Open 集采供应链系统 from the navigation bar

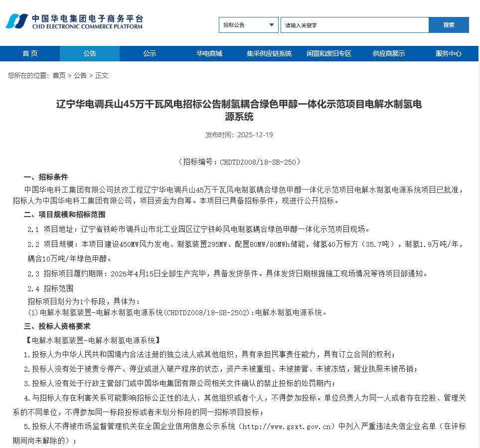[269, 53]
